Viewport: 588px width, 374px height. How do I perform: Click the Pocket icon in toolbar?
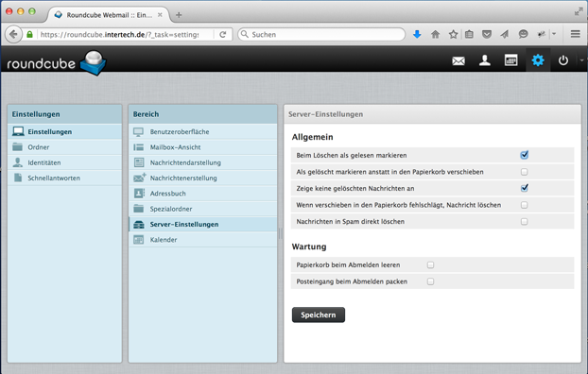point(487,35)
